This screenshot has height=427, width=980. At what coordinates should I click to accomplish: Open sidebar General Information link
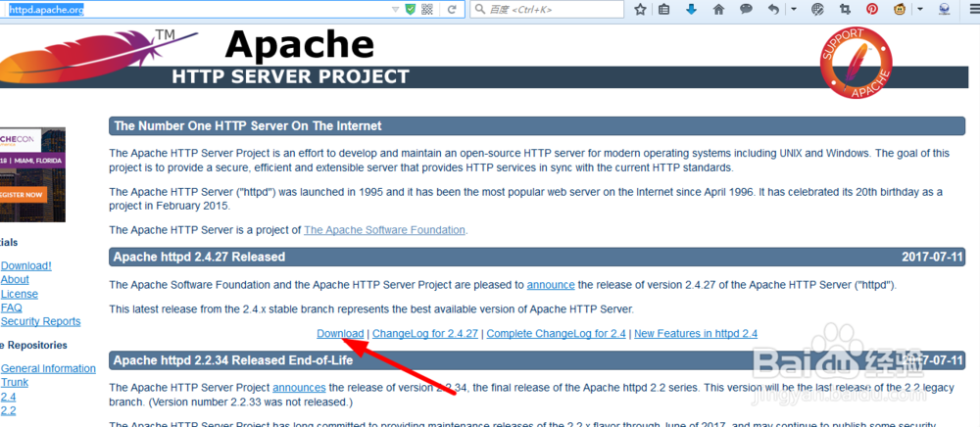coord(48,368)
